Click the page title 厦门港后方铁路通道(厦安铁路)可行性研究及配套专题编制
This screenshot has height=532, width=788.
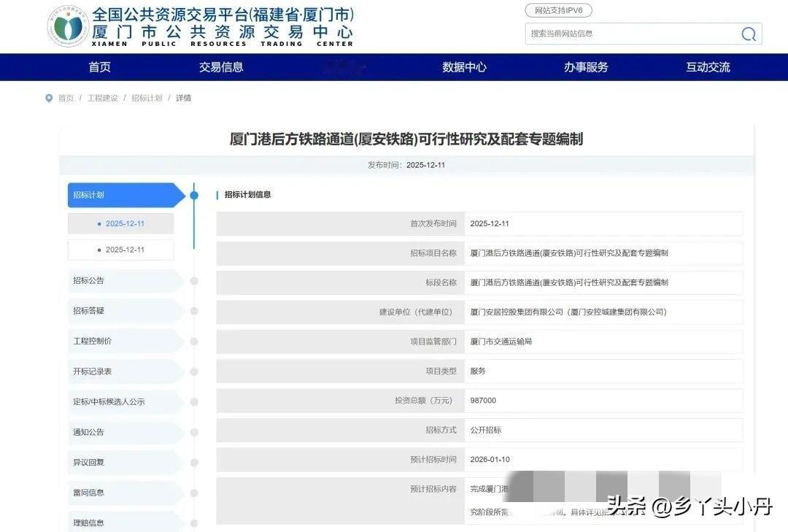pyautogui.click(x=406, y=139)
